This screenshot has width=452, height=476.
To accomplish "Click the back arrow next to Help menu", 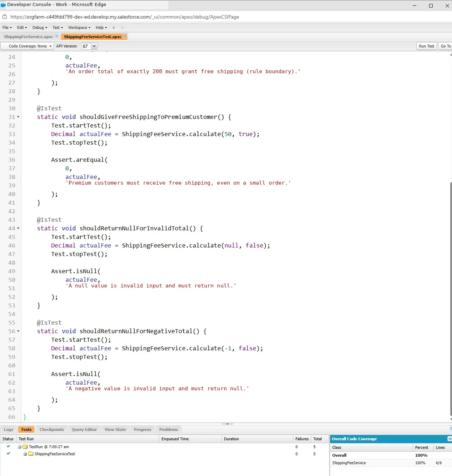I will (114, 27).
